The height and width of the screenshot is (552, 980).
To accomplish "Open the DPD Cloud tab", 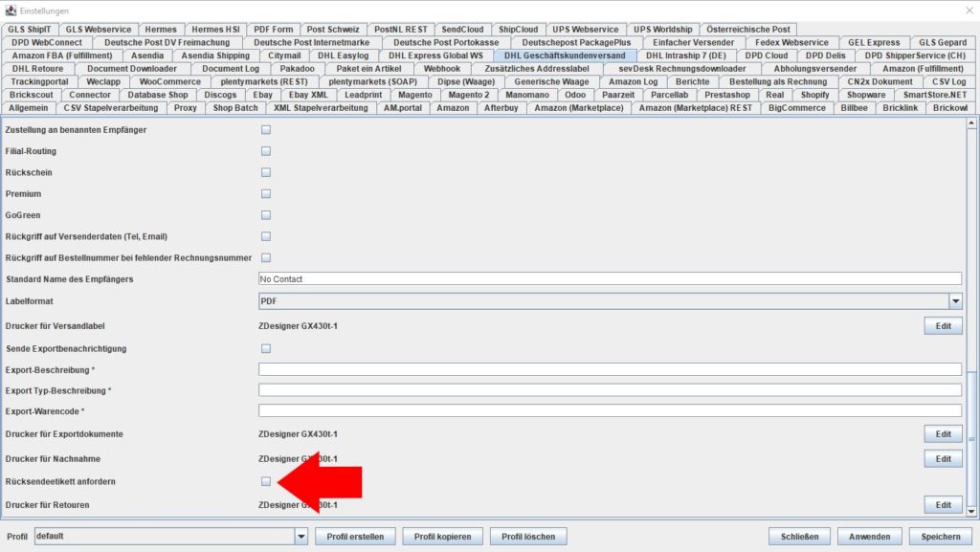I will [767, 55].
